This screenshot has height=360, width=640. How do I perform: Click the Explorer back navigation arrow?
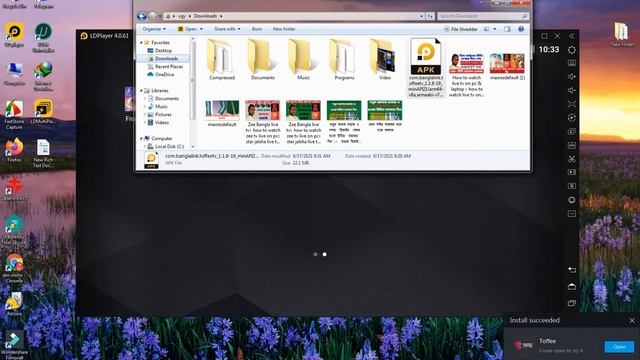point(142,16)
